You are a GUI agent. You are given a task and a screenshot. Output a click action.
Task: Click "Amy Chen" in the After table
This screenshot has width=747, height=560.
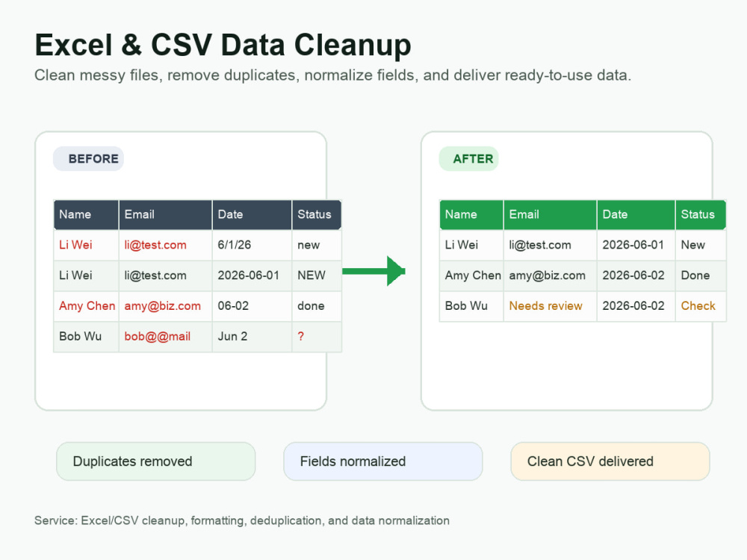[x=471, y=276]
